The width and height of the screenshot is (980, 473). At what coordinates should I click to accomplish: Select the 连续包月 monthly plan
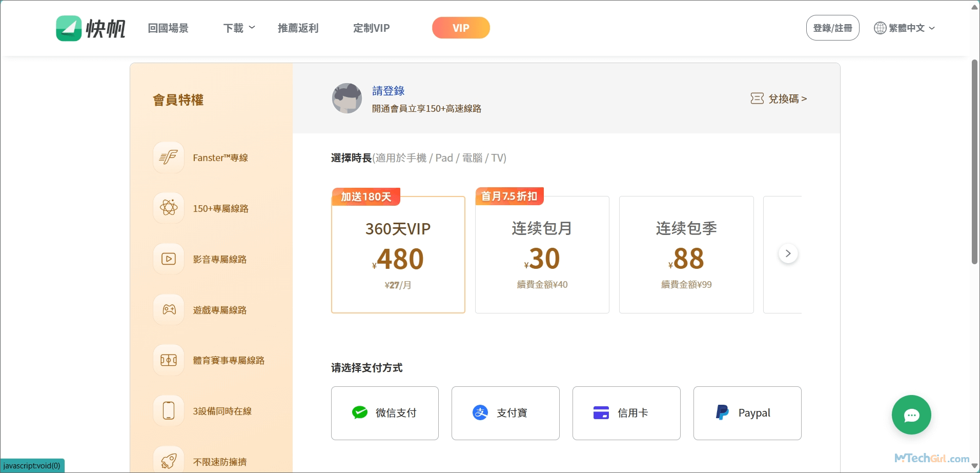coord(542,255)
